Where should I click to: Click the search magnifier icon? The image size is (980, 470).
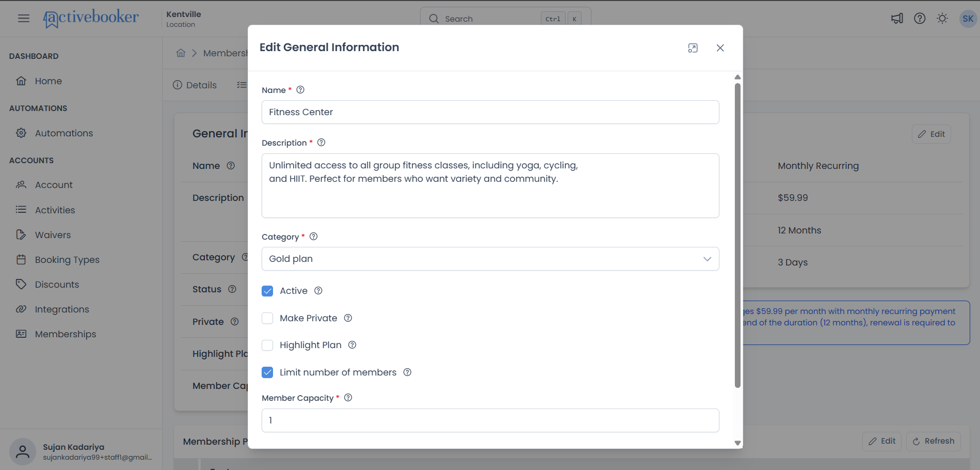[x=434, y=19]
